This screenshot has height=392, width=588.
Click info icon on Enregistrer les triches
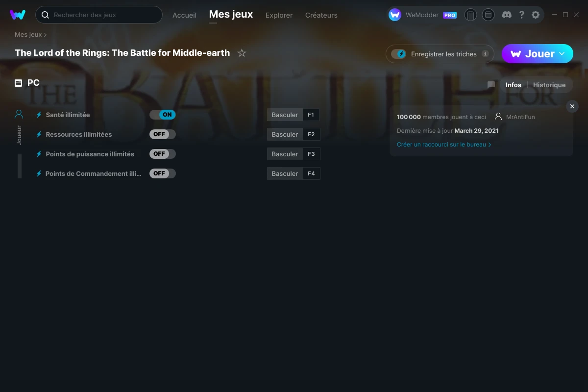tap(485, 54)
